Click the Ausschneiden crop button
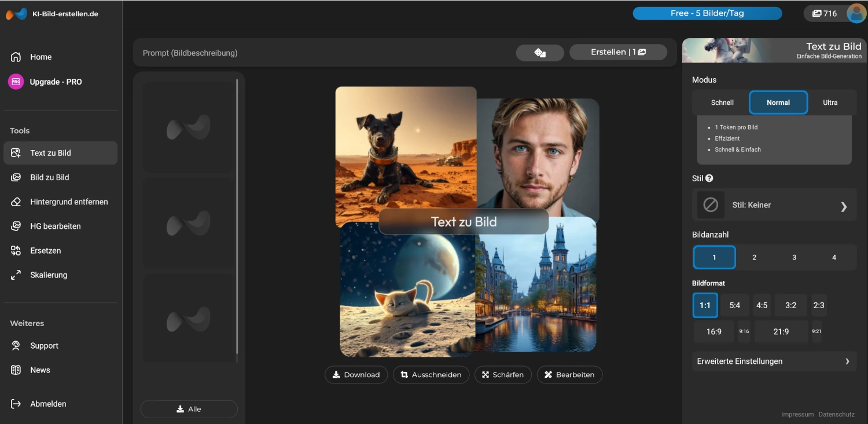The image size is (868, 424). tap(431, 375)
